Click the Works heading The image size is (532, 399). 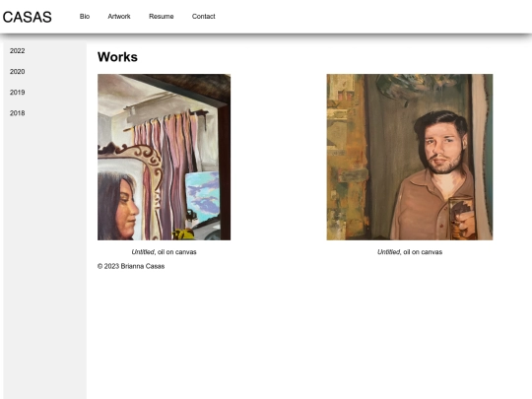117,57
